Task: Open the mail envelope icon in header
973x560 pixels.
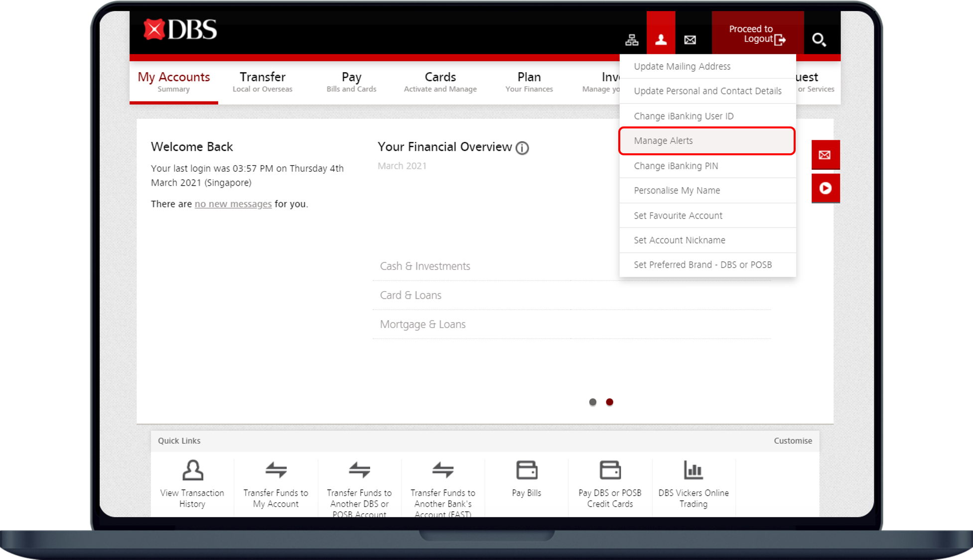Action: (690, 40)
